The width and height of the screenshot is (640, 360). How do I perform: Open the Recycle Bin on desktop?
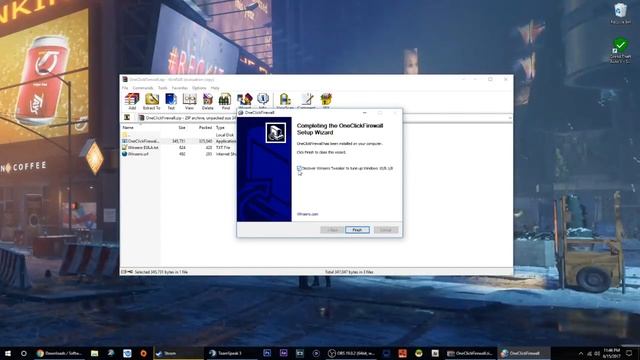click(x=620, y=13)
